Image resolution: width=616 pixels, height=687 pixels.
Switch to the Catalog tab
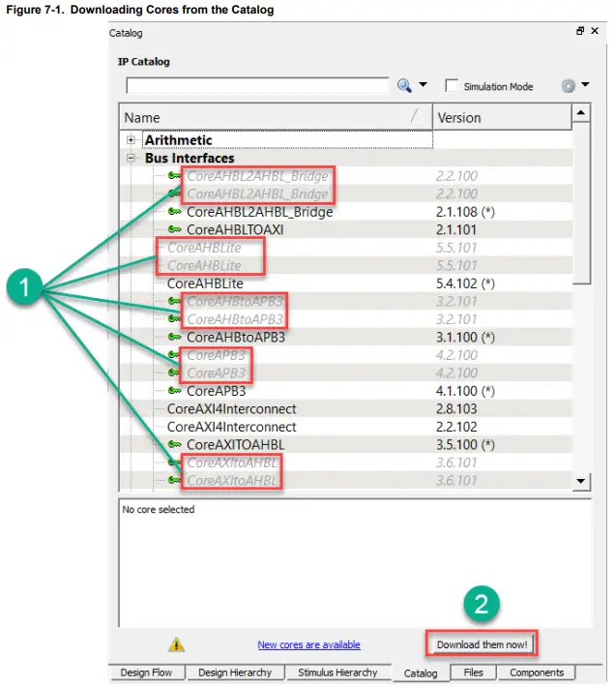[421, 673]
